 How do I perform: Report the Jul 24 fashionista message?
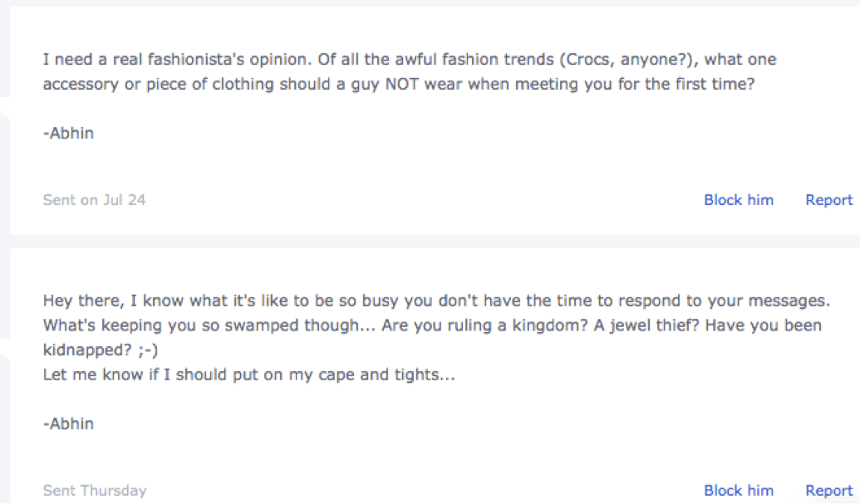(x=828, y=200)
